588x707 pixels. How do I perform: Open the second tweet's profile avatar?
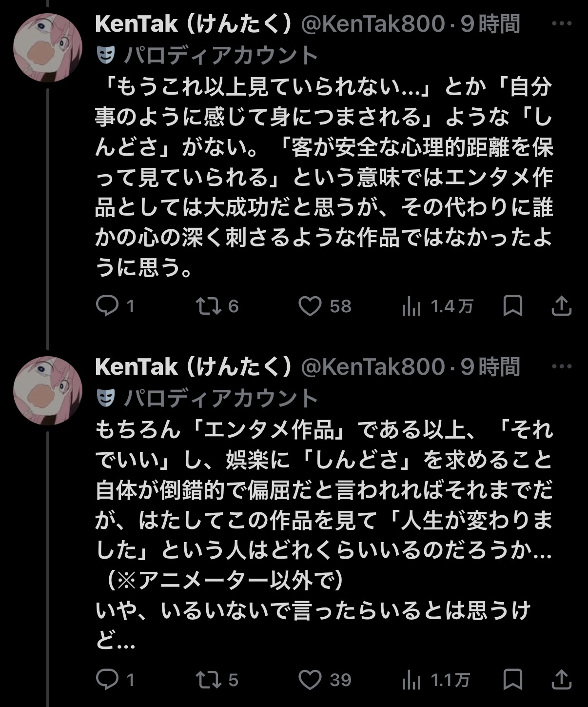point(47,391)
